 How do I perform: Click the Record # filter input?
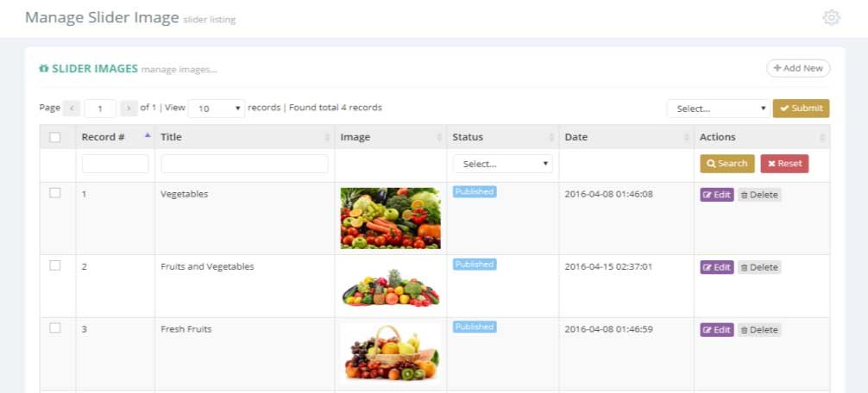click(115, 164)
